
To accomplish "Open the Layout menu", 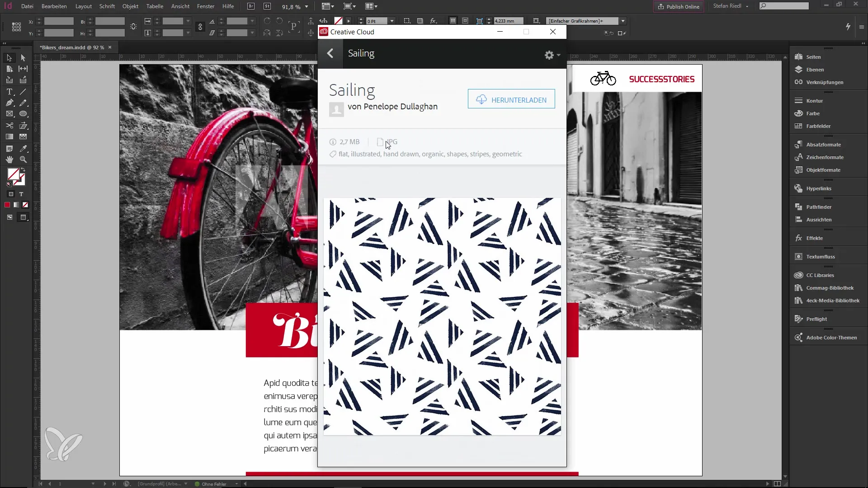I will click(84, 6).
